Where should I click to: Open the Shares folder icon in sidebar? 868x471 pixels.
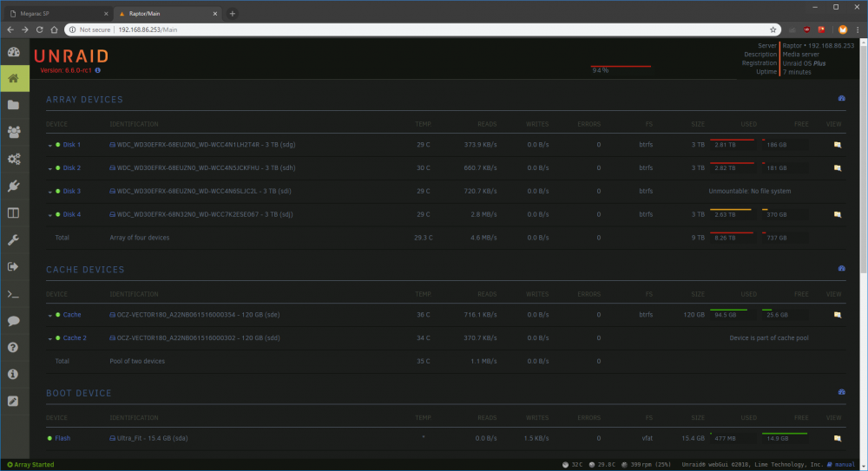14,105
